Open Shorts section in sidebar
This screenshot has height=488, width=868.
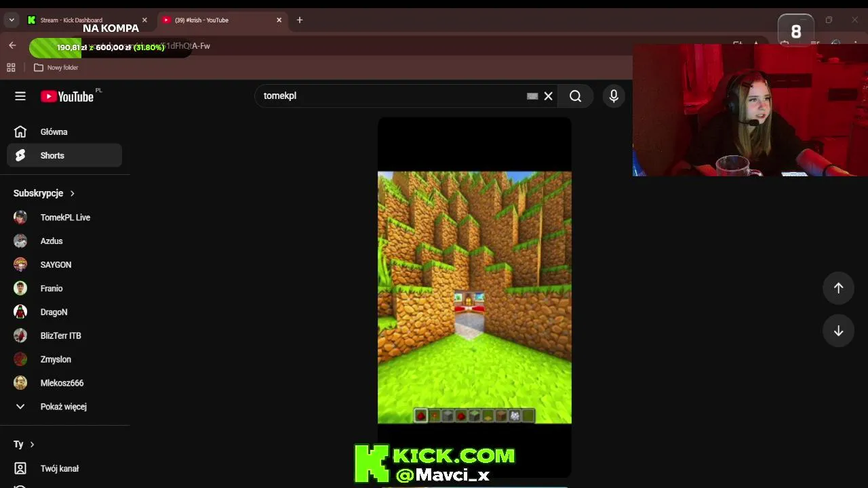[64, 155]
